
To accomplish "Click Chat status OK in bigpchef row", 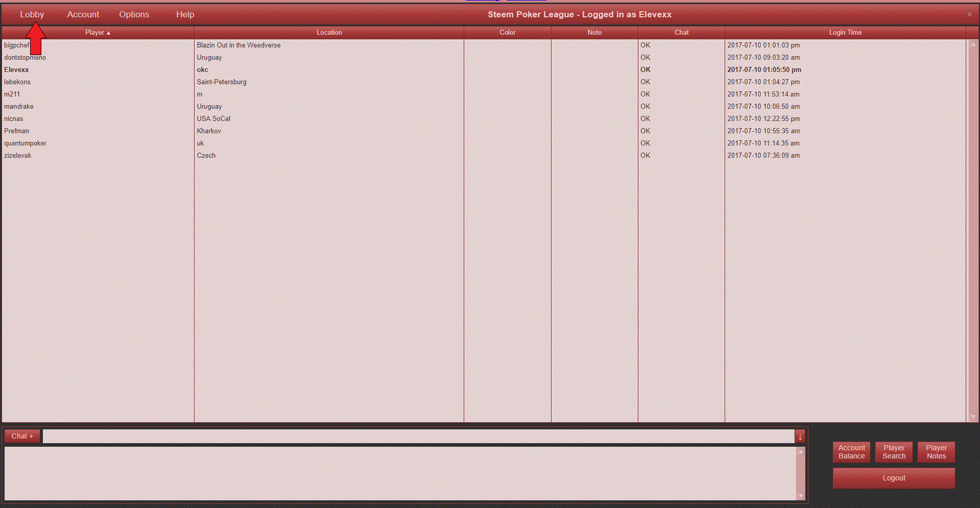I will 646,45.
